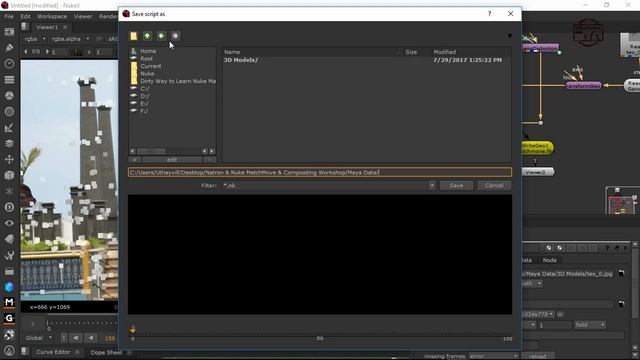
Task: Click the edit button under favorites list
Action: [x=172, y=160]
